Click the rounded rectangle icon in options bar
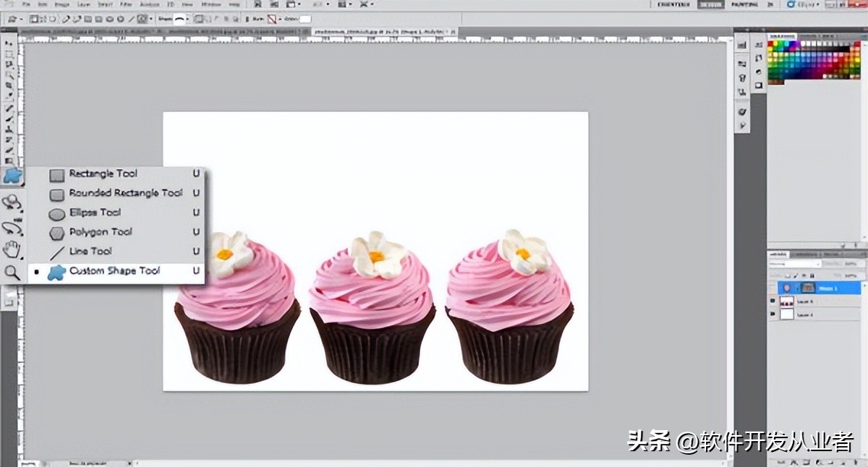Screen dimensions: 868x467 (x=98, y=18)
